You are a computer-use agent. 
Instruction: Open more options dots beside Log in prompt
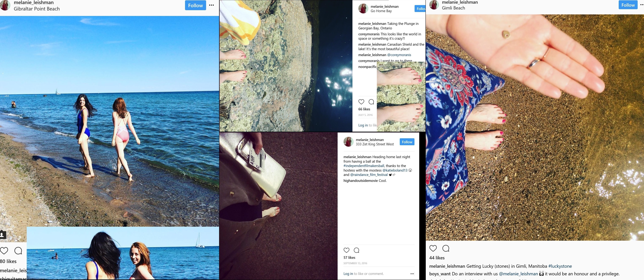[412, 273]
